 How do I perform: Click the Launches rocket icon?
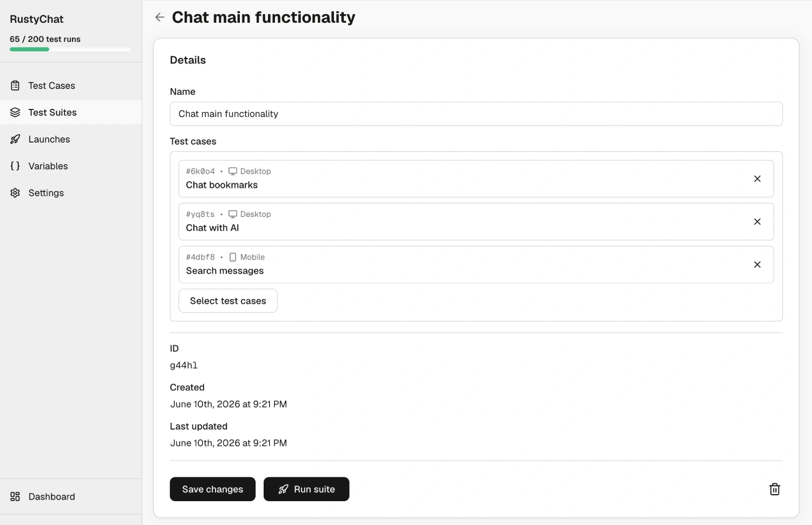coord(15,139)
